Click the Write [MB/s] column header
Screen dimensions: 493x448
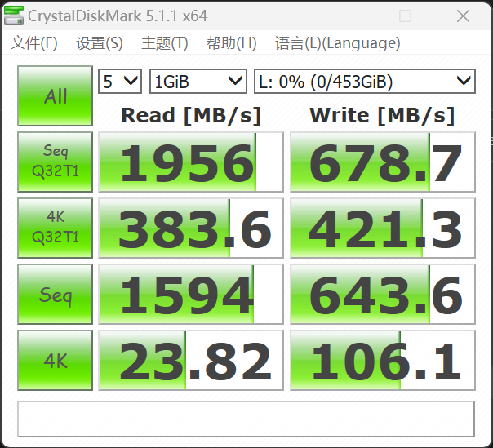coord(382,115)
